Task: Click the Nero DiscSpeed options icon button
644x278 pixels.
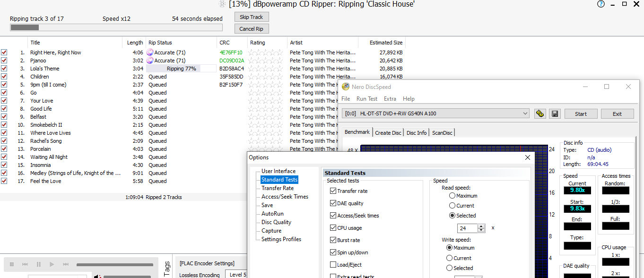Action: point(540,113)
